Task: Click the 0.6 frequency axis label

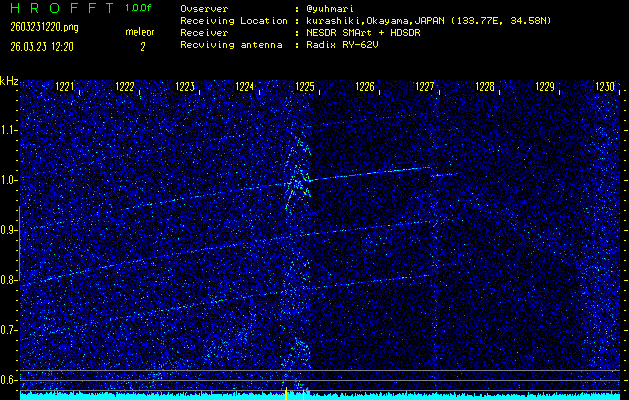Action: (x=7, y=380)
